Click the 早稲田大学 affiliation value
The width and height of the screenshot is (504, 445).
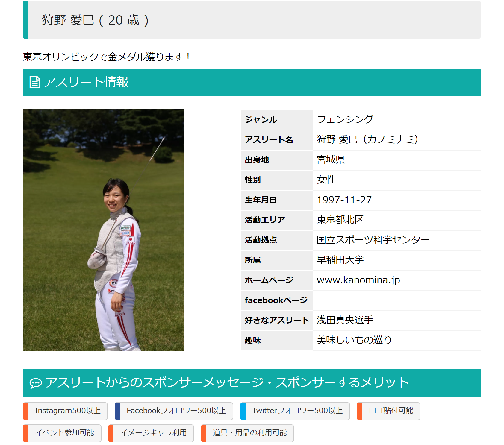click(x=340, y=260)
